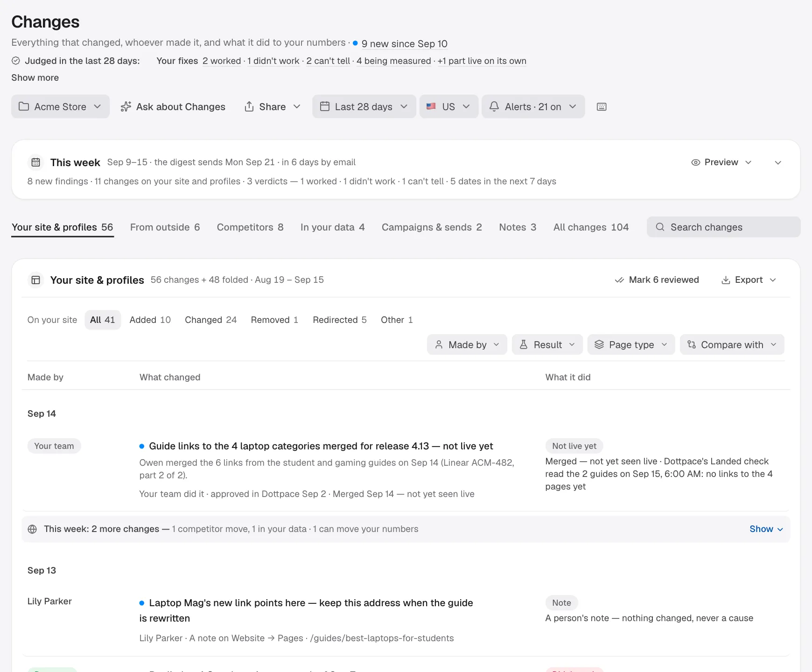The image size is (812, 672).
Task: Click the Search changes field
Action: [x=724, y=227]
